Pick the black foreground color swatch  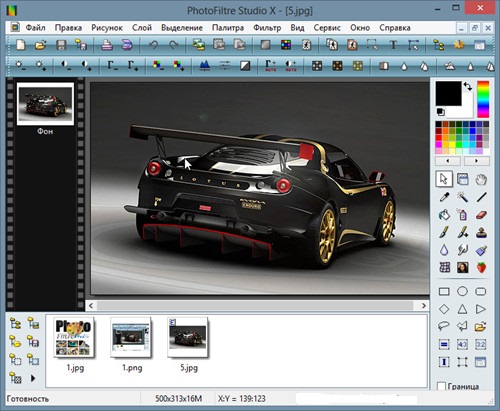[449, 93]
